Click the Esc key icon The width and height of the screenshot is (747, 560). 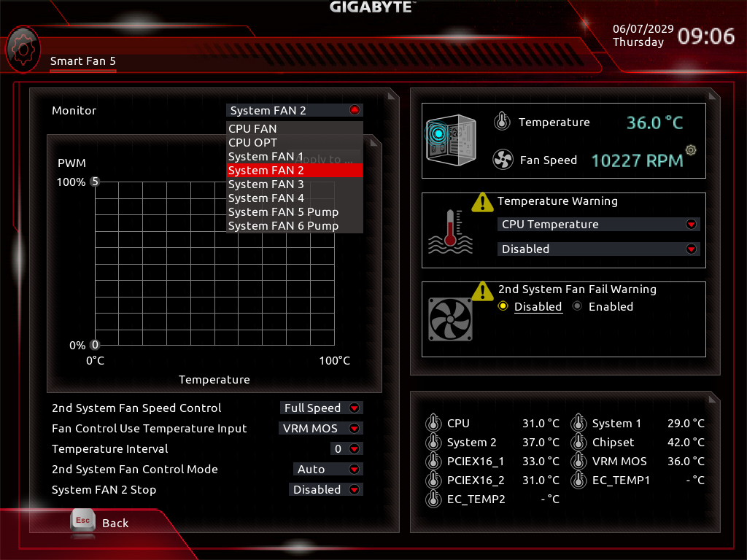(83, 521)
